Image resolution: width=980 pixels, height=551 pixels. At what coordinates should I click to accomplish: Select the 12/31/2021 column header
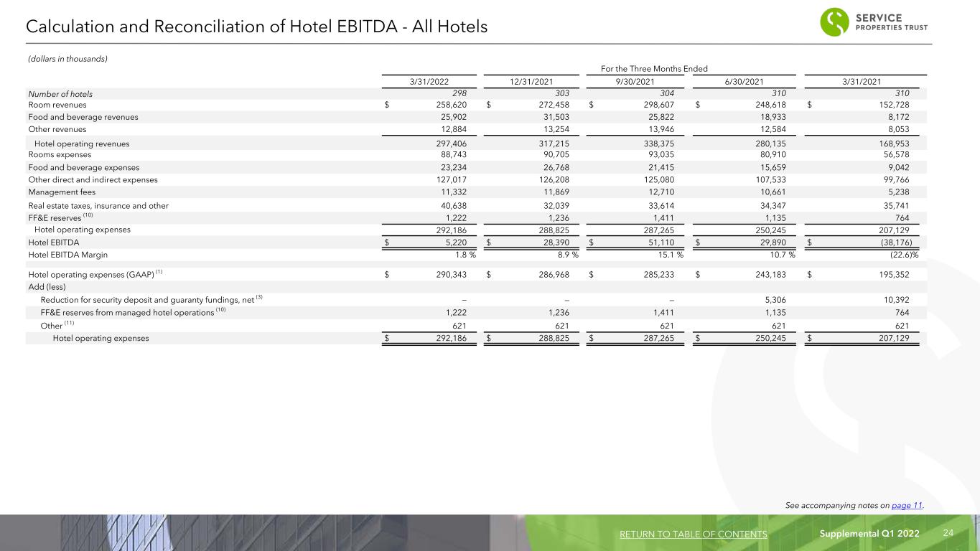[x=531, y=82]
